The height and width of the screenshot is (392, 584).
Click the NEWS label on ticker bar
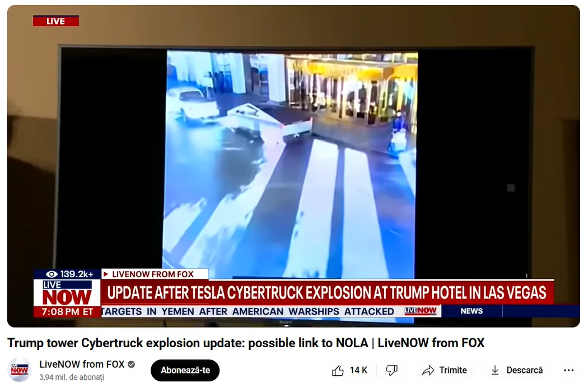[471, 311]
